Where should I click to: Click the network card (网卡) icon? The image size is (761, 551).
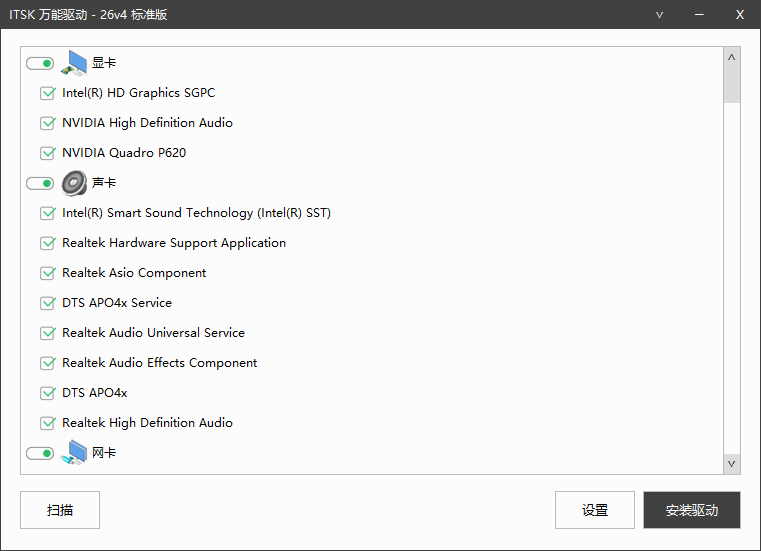coord(74,452)
